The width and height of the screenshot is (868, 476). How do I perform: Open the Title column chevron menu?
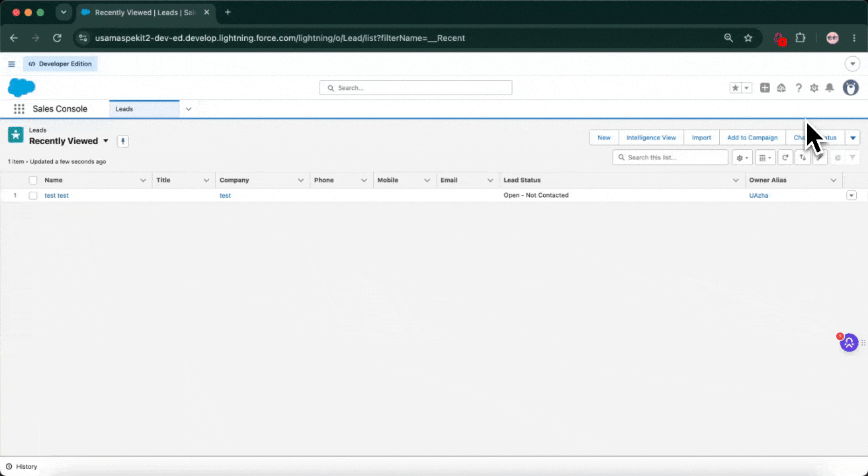pos(206,180)
